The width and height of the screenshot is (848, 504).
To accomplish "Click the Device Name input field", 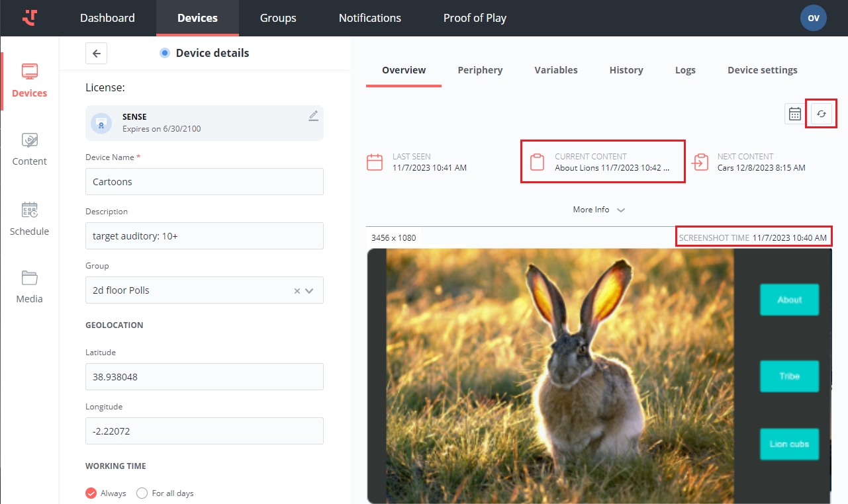I will [204, 182].
